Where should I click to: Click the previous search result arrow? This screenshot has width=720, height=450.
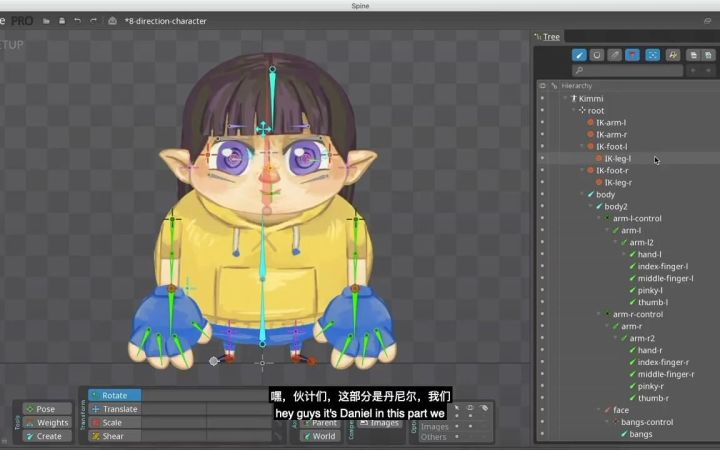tap(693, 70)
